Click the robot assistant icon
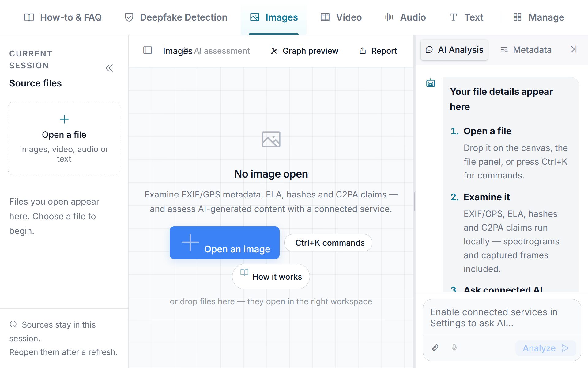This screenshot has height=368, width=588. (x=431, y=83)
